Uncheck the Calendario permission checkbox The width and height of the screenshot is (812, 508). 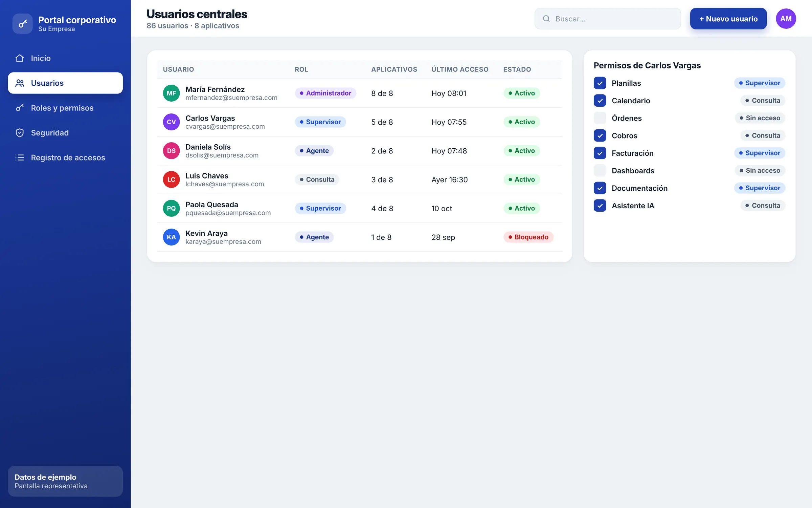coord(600,101)
